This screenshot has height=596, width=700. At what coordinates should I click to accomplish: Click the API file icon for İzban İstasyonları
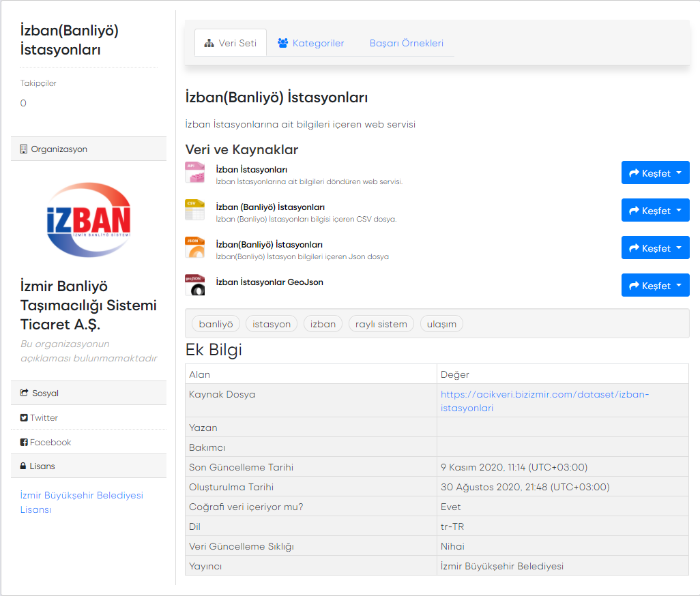pyautogui.click(x=194, y=173)
